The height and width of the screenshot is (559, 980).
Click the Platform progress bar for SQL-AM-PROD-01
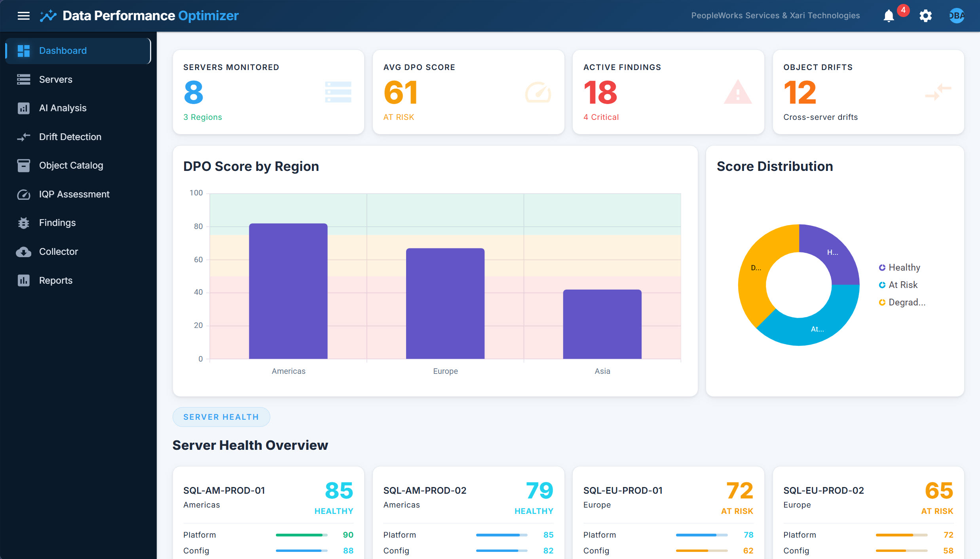pos(302,534)
